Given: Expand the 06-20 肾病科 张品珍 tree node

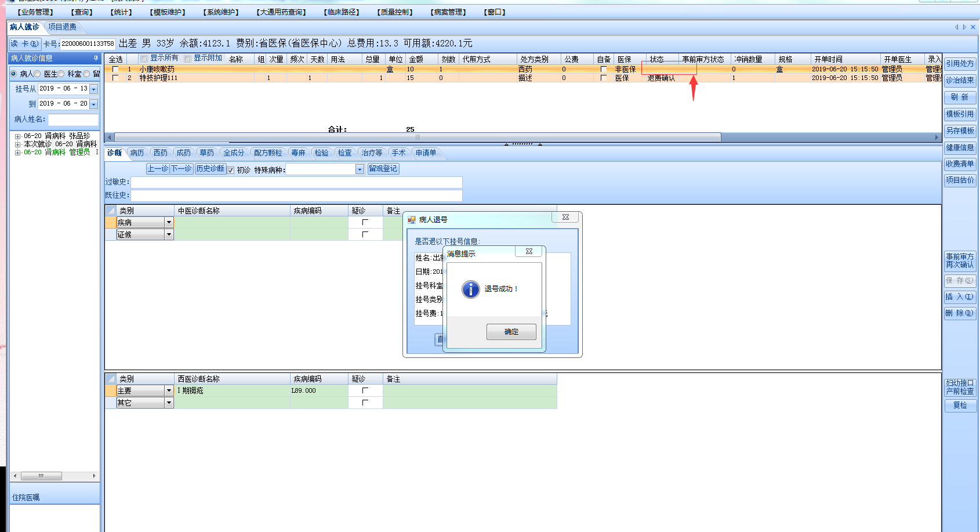Looking at the screenshot, I should click(17, 136).
